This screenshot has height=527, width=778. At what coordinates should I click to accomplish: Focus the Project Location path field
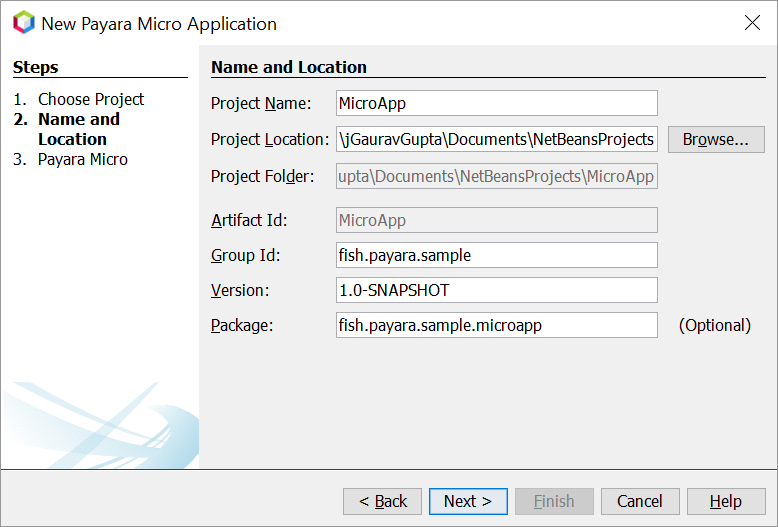[x=497, y=139]
